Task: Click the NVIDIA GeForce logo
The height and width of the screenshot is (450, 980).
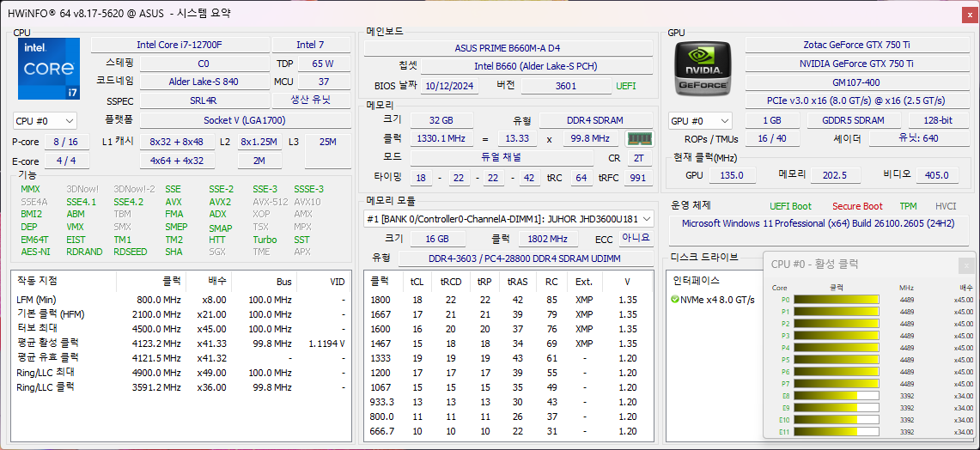Action: pos(704,68)
